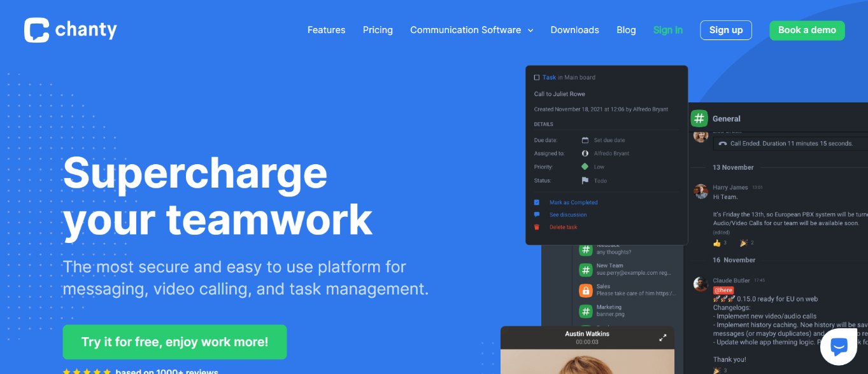Open the live chat support widget
The height and width of the screenshot is (374, 868).
coord(839,347)
